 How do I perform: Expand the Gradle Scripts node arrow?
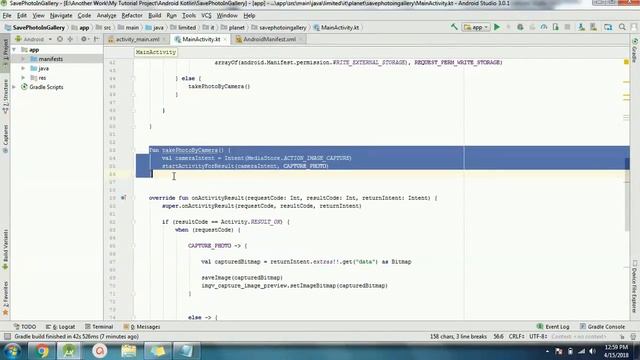coord(14,87)
